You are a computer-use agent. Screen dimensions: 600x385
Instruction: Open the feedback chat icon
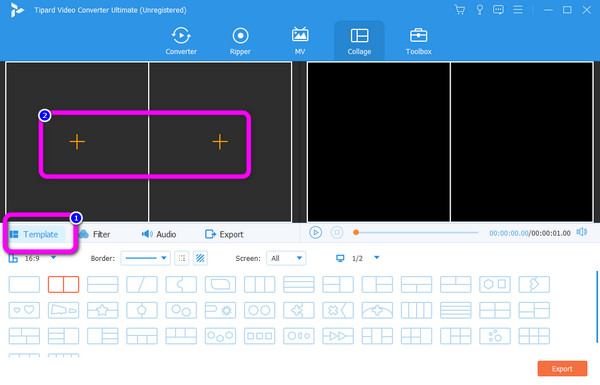coord(498,10)
